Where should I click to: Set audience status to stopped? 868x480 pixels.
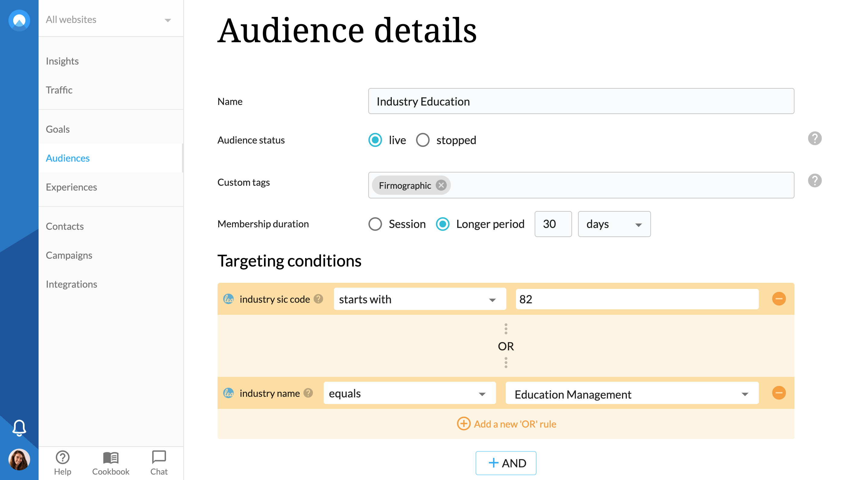423,140
